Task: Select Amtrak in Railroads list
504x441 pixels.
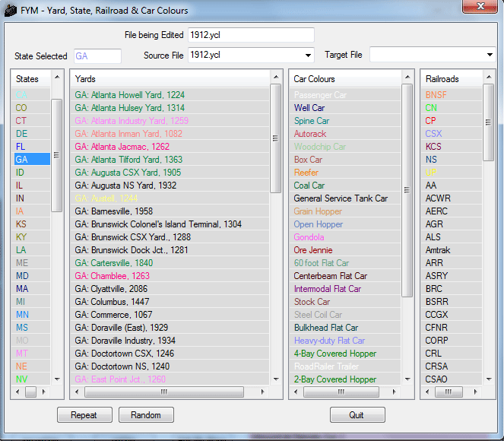Action: coord(452,249)
